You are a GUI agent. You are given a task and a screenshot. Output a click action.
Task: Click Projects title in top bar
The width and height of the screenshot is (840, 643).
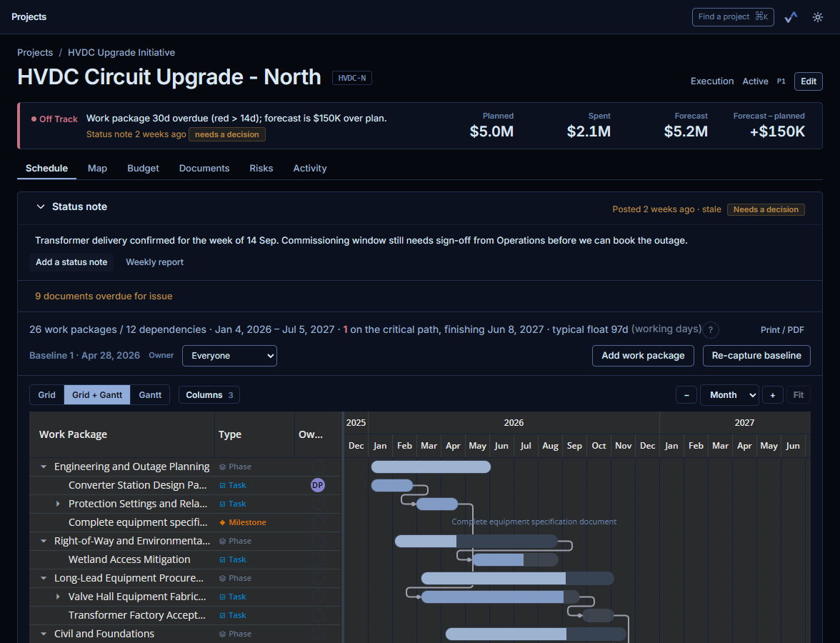(x=29, y=17)
